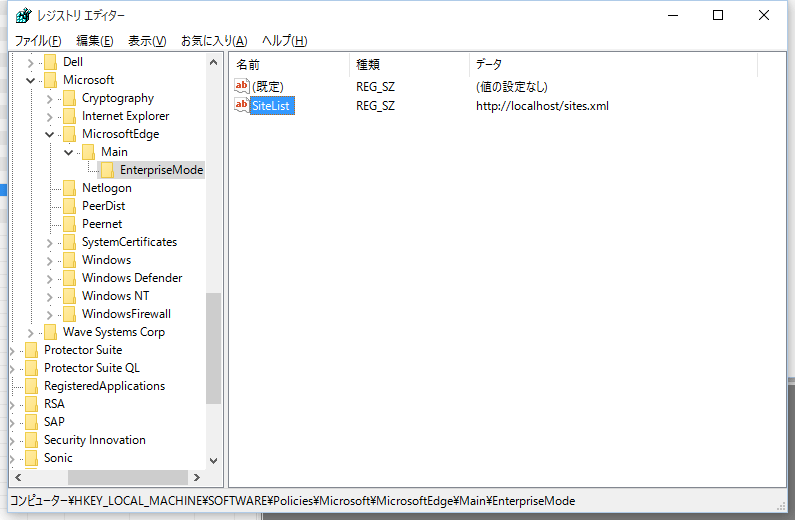Collapse the Main key

(x=68, y=153)
